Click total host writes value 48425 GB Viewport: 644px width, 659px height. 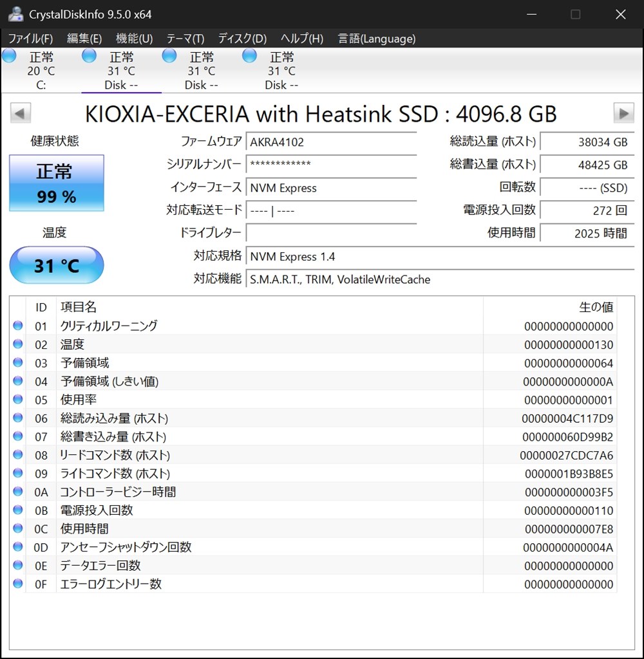point(587,164)
